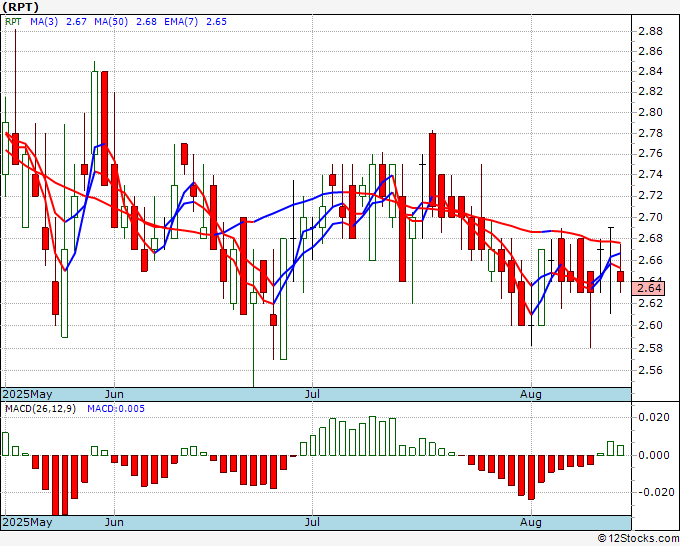Screen dimensions: 680x546
Task: Click the 2.60 price axis label
Action: click(x=651, y=325)
